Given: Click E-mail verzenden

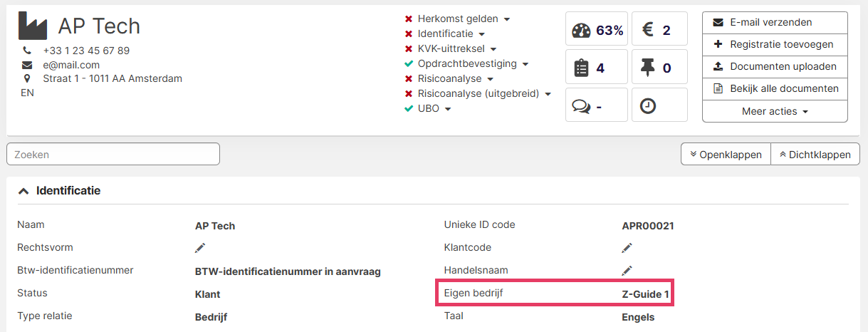Looking at the screenshot, I should coord(775,22).
